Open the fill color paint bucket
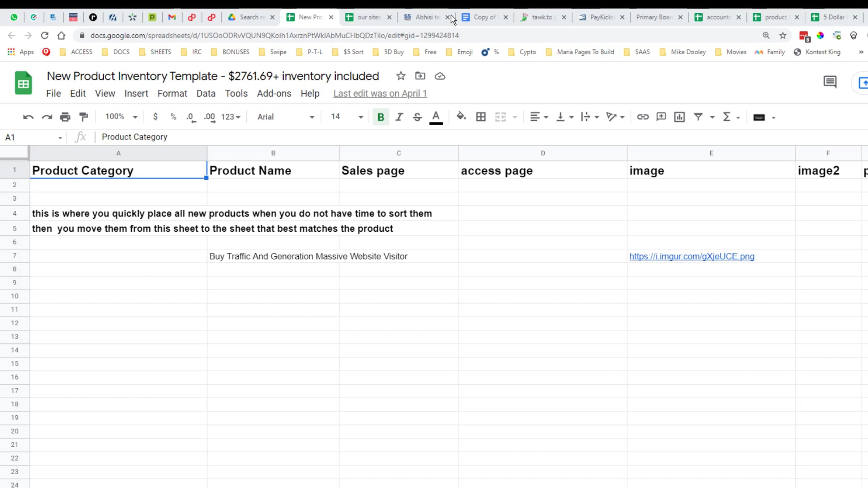Screen dimensions: 868x488 tap(461, 117)
